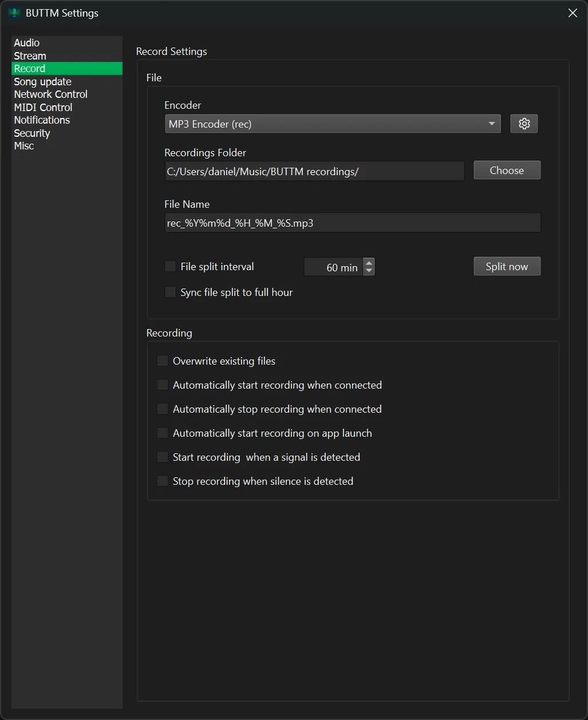Open the MIDI Control settings page

pos(43,107)
